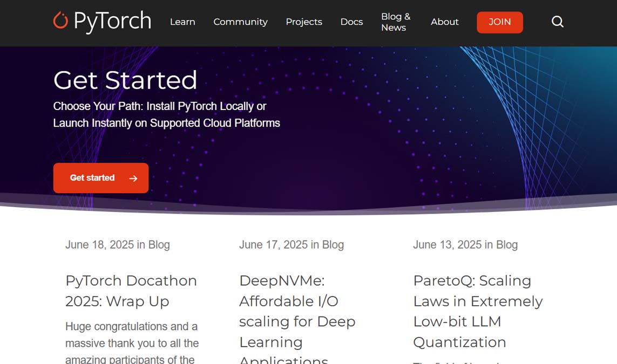
Task: Open the About menu
Action: [445, 22]
